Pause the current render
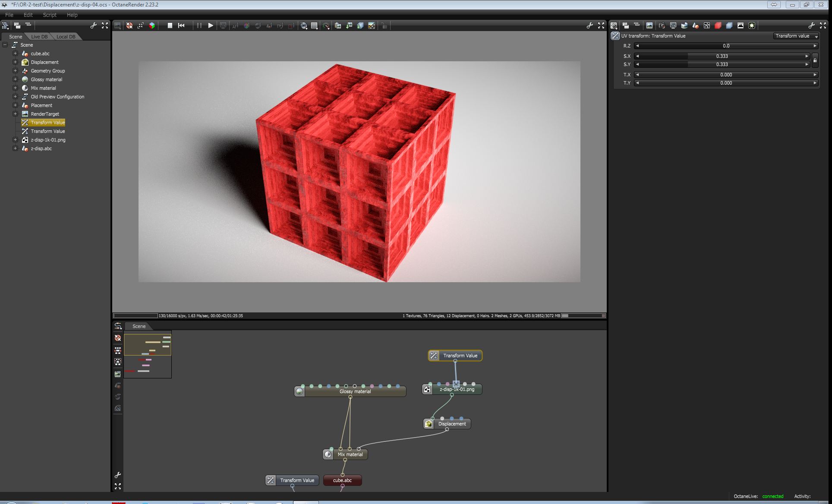 pos(199,25)
